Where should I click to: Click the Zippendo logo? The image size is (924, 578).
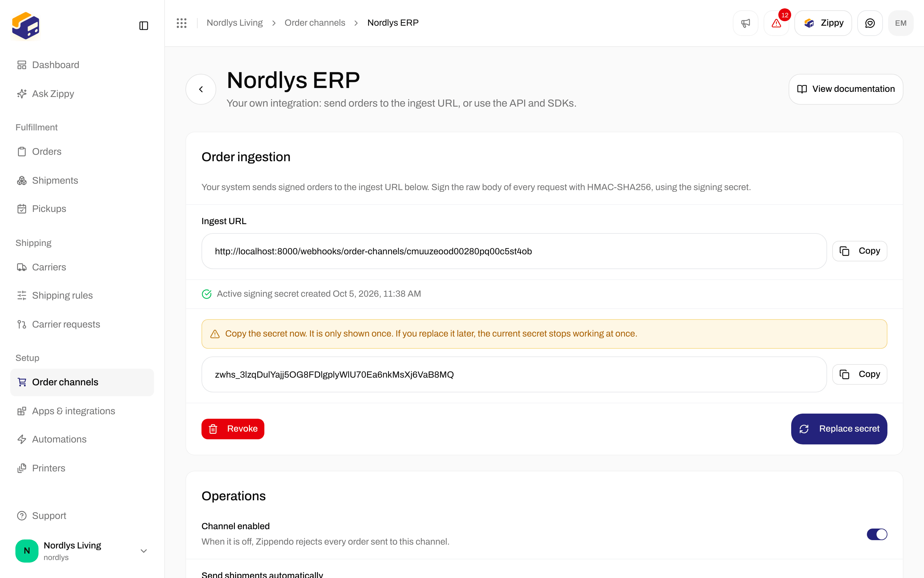[26, 26]
